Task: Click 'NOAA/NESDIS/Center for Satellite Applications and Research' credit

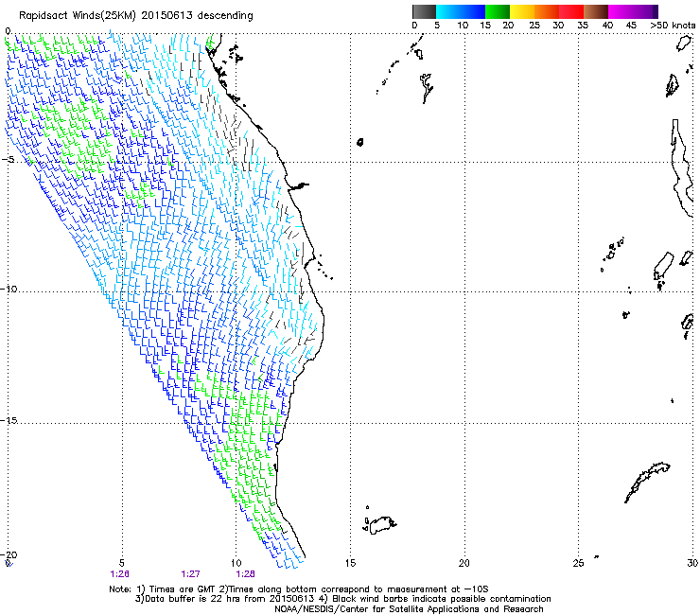Action: 409,609
